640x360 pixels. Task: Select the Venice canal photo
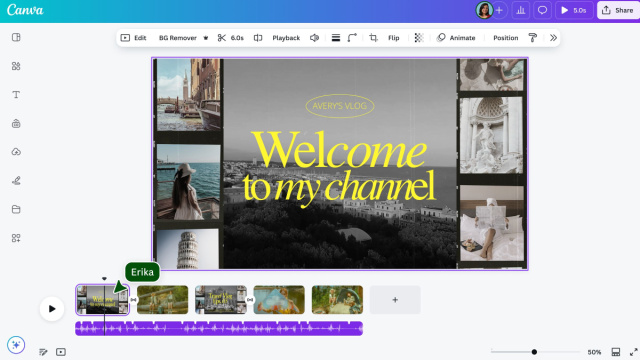point(189,95)
